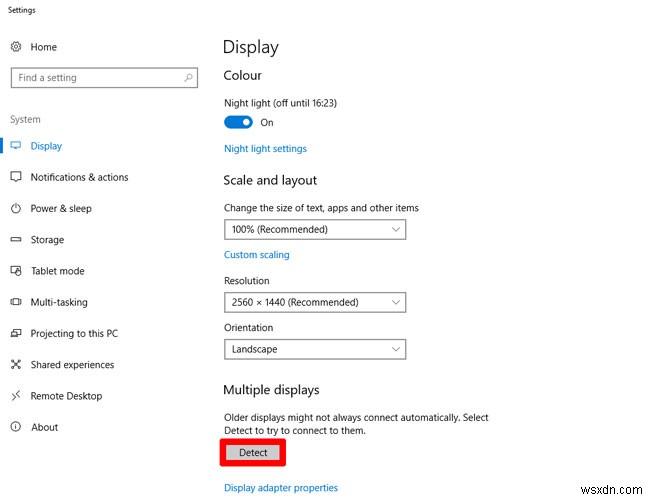
Task: Click the Storage drive icon
Action: coord(16,240)
